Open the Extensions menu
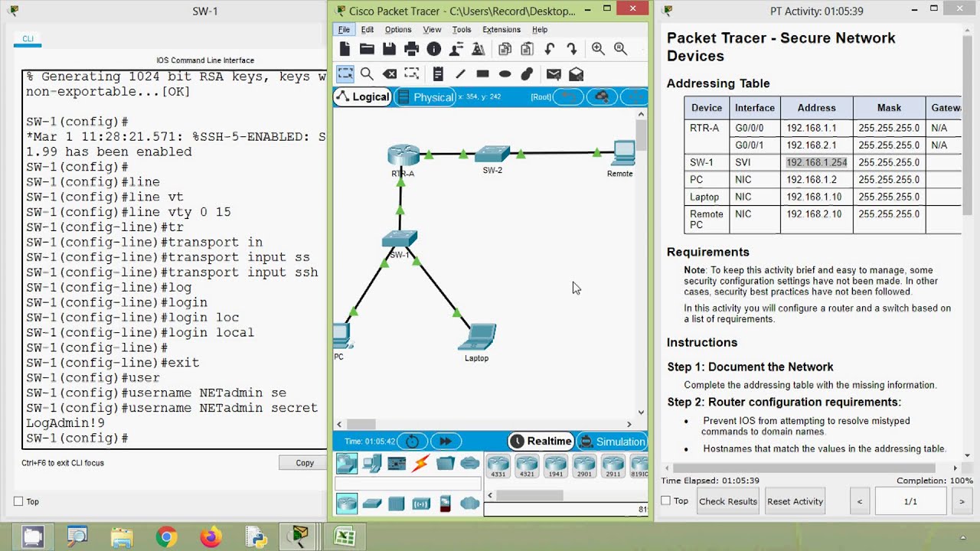 coord(501,29)
